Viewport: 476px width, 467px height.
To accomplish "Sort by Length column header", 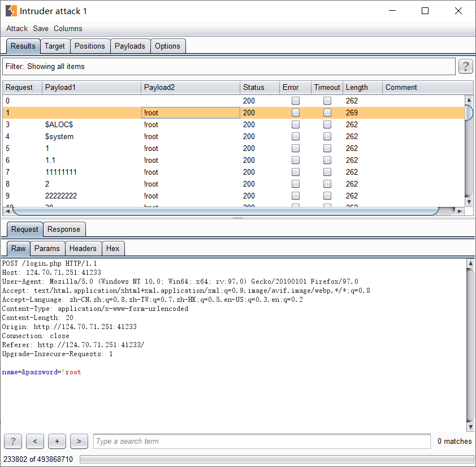I will [362, 88].
